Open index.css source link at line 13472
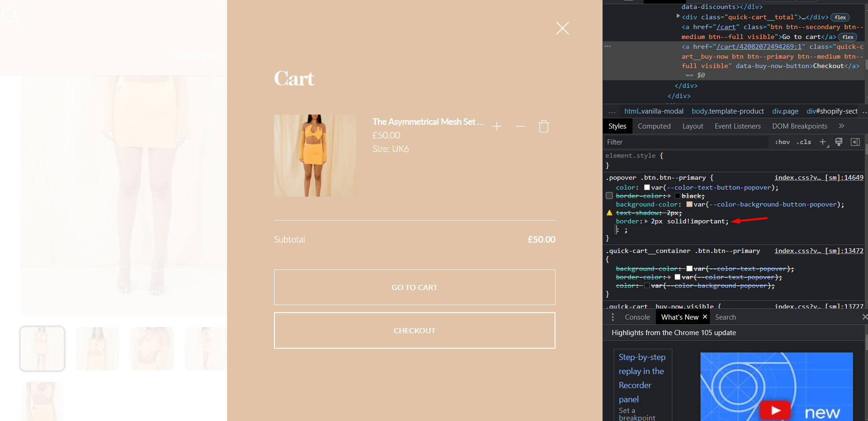 [819, 251]
